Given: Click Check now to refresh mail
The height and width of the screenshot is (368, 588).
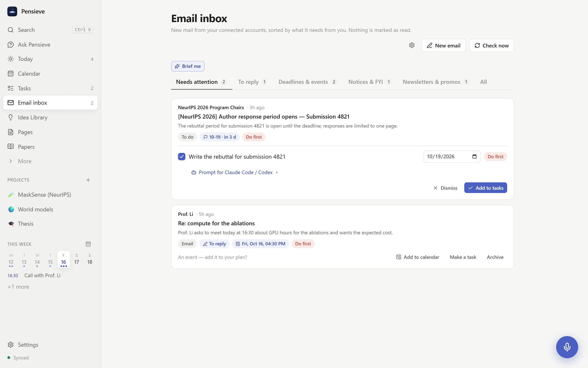Looking at the screenshot, I should [492, 45].
